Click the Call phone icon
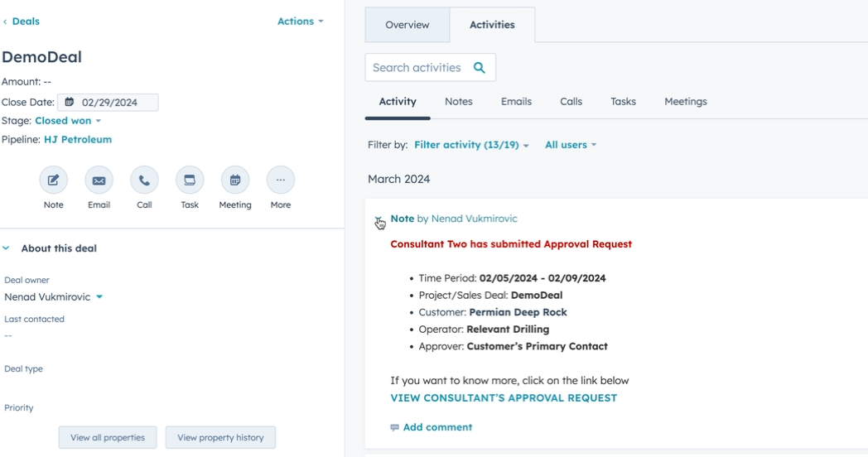 [x=144, y=180]
